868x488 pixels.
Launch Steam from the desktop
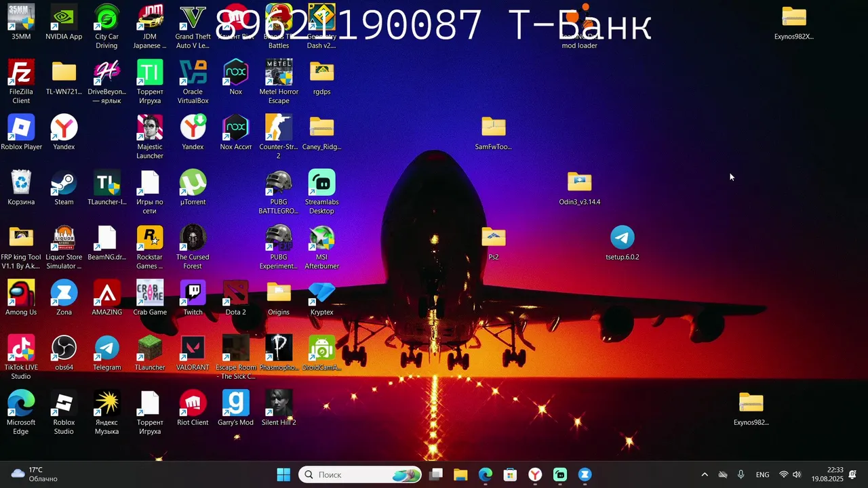[x=64, y=188]
